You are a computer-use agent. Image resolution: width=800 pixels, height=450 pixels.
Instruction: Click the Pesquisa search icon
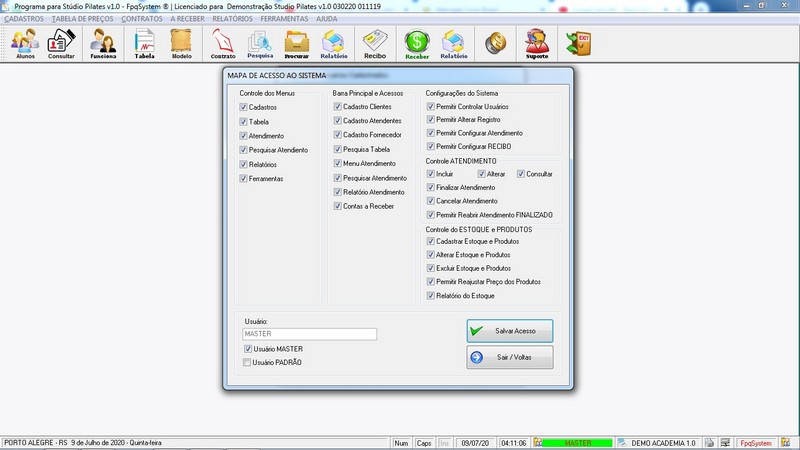260,44
